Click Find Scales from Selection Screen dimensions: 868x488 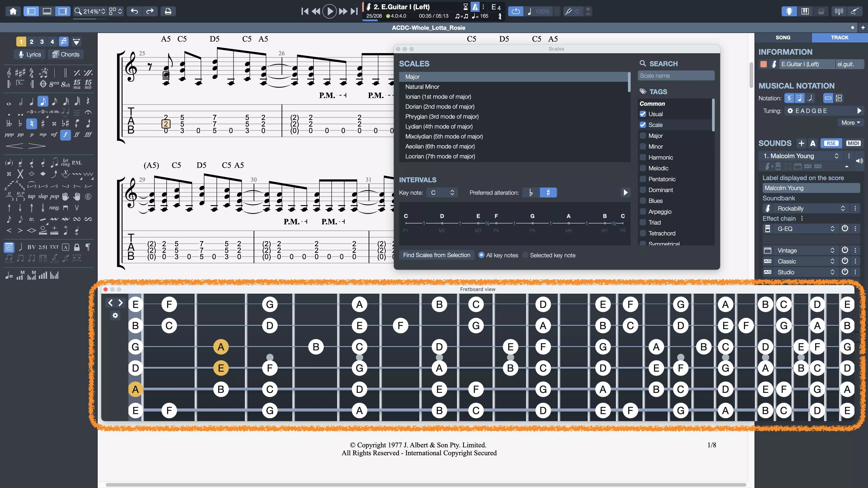click(x=436, y=255)
